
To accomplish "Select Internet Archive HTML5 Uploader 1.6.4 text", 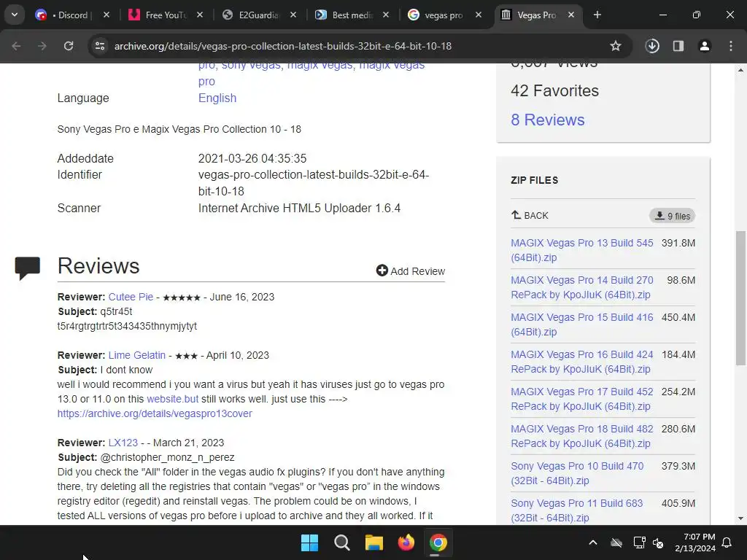I will [x=299, y=208].
